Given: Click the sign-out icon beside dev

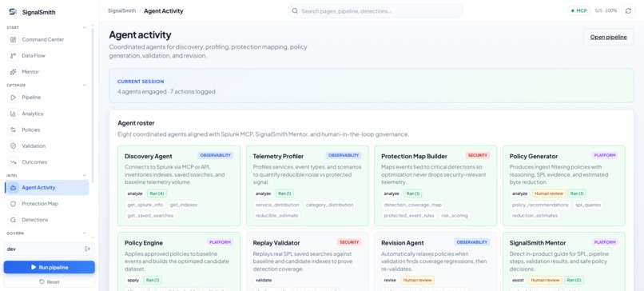Looking at the screenshot, I should coord(87,249).
